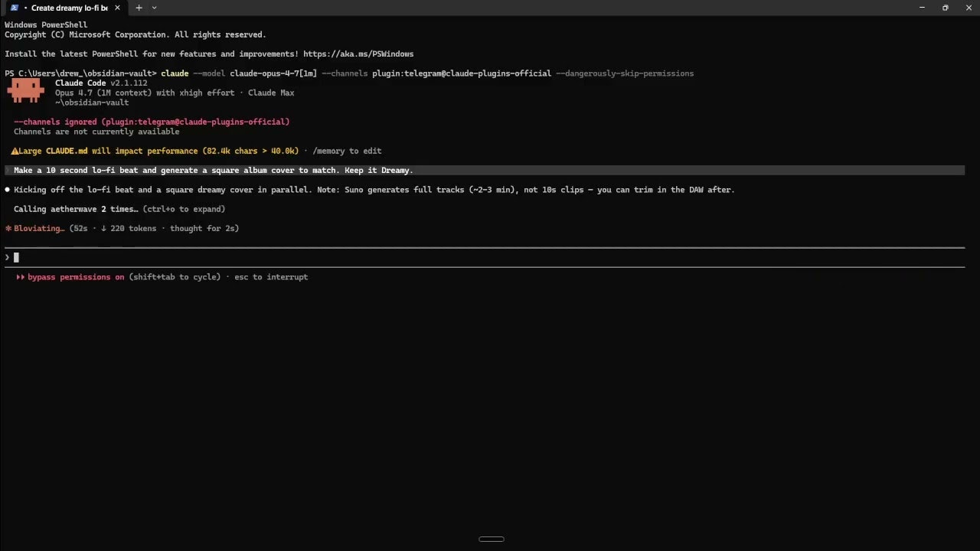
Task: Click the 'Windows PowerShell' header line
Action: (x=46, y=25)
